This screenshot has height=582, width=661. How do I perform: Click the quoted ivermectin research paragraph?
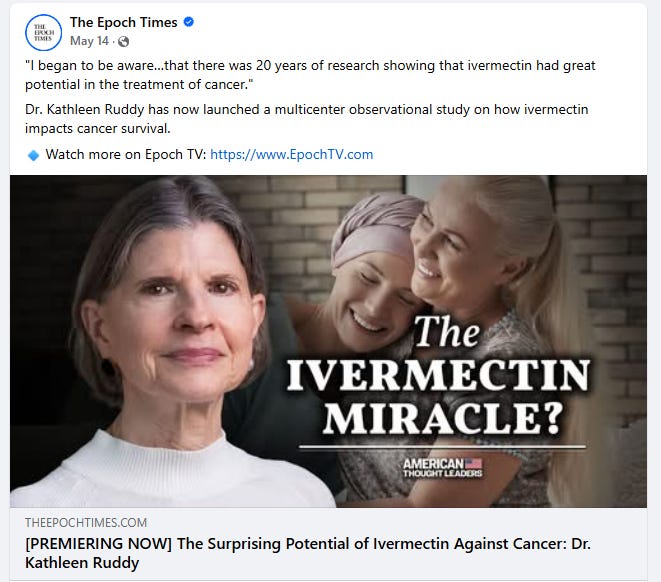(x=310, y=75)
